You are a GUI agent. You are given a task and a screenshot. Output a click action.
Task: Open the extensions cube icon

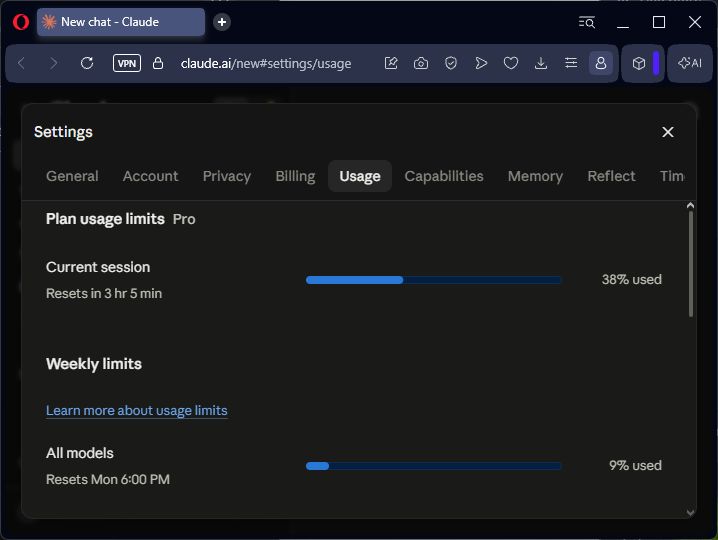coord(639,63)
